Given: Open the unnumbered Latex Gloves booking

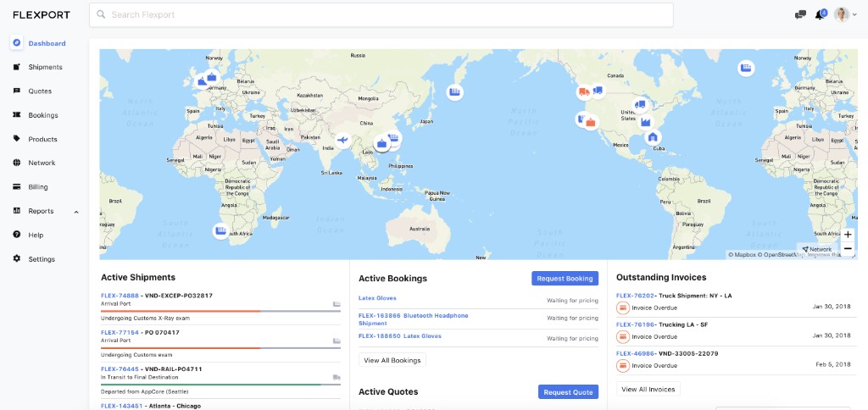Looking at the screenshot, I should [377, 298].
